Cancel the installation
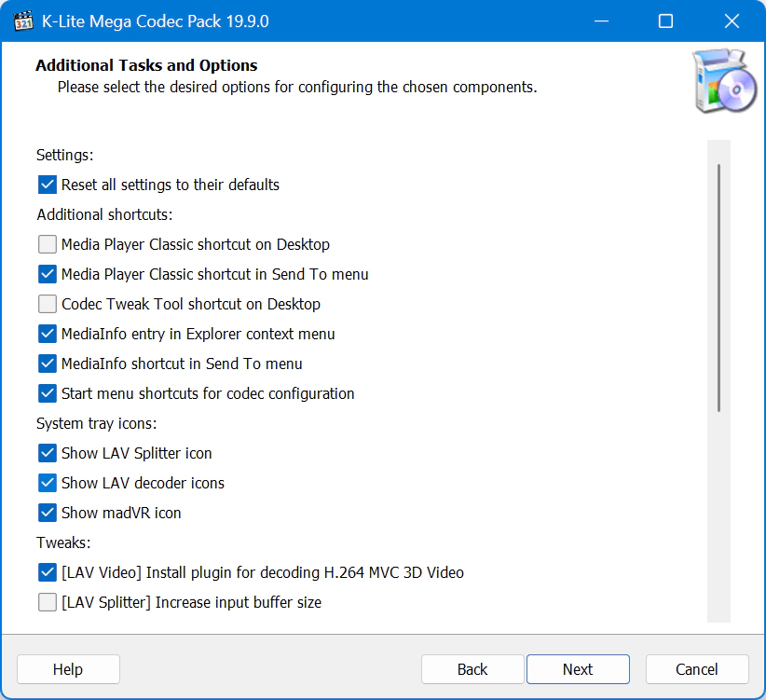The width and height of the screenshot is (766, 700). click(697, 669)
